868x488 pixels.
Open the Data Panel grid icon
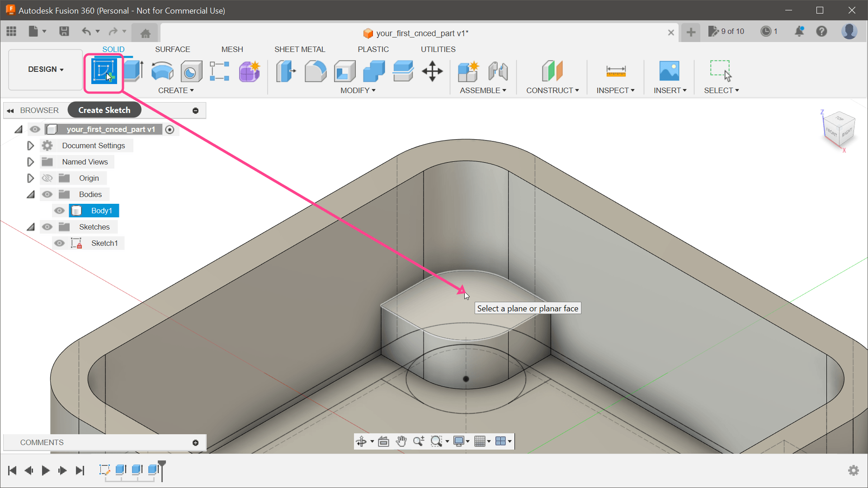tap(11, 31)
